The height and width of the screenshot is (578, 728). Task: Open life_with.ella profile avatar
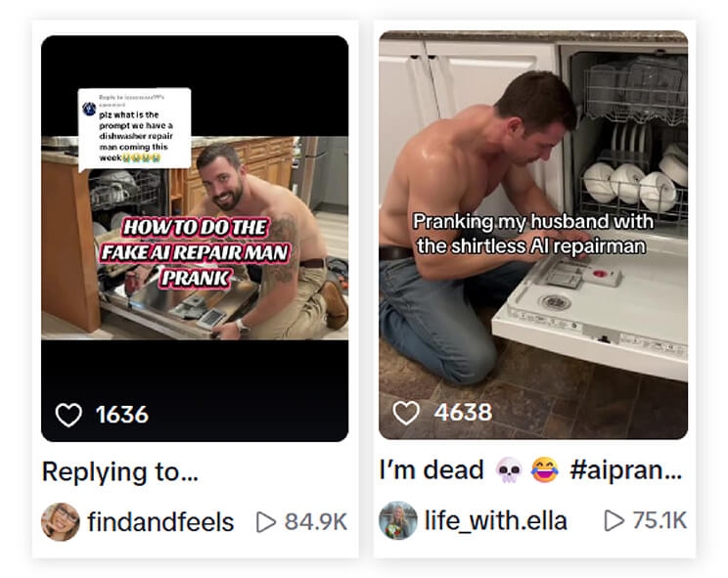[x=398, y=520]
